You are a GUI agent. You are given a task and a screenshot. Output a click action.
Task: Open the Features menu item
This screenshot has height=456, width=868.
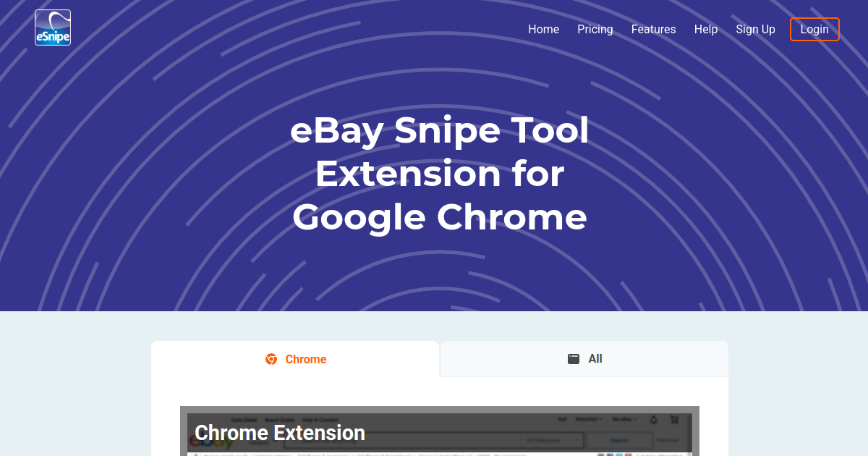(x=653, y=29)
